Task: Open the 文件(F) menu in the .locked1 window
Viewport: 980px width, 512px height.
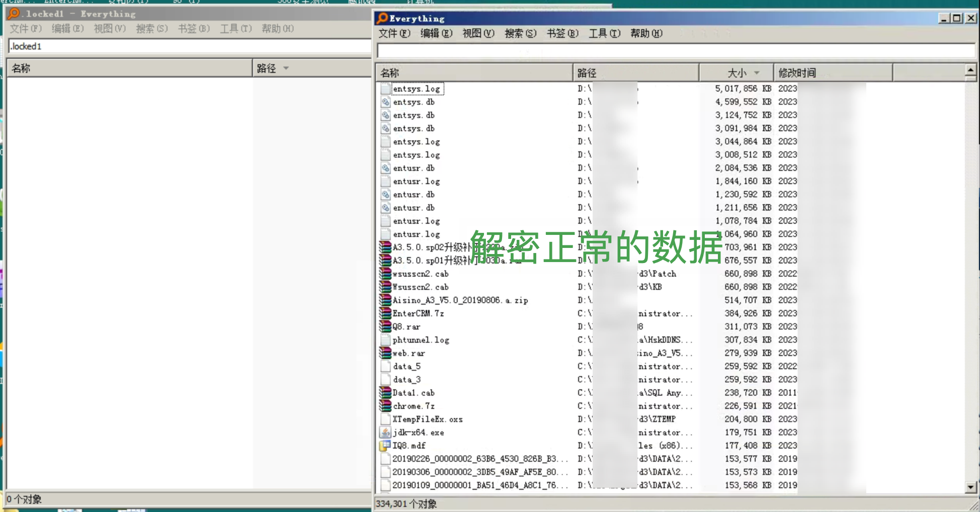Action: 26,29
